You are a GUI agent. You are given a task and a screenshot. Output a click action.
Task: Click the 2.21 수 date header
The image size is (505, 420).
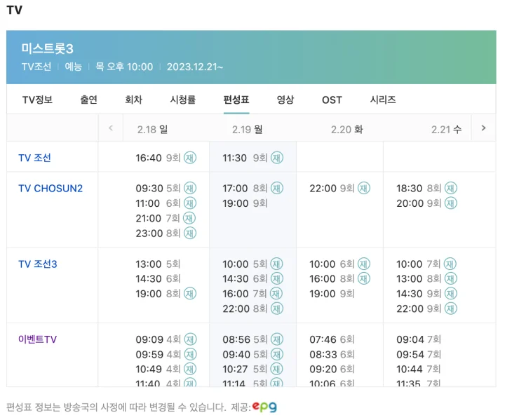point(446,130)
